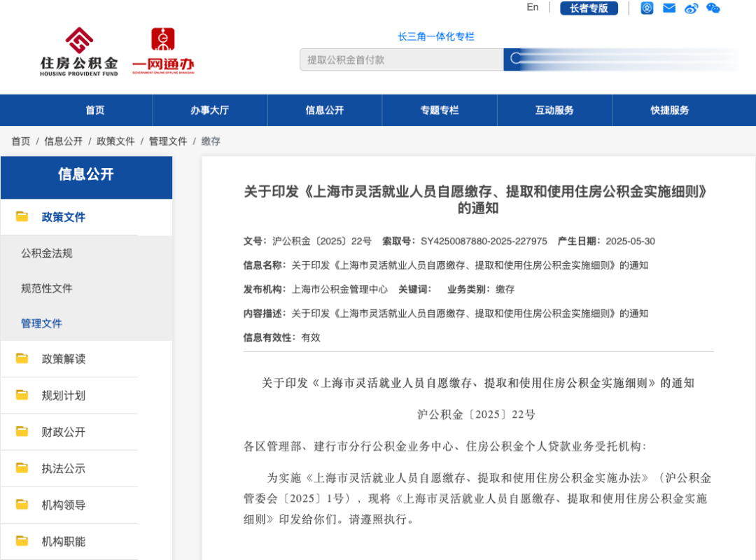The width and height of the screenshot is (756, 560).
Task: Click the folder icon beside 机构职能
Action: point(22,541)
